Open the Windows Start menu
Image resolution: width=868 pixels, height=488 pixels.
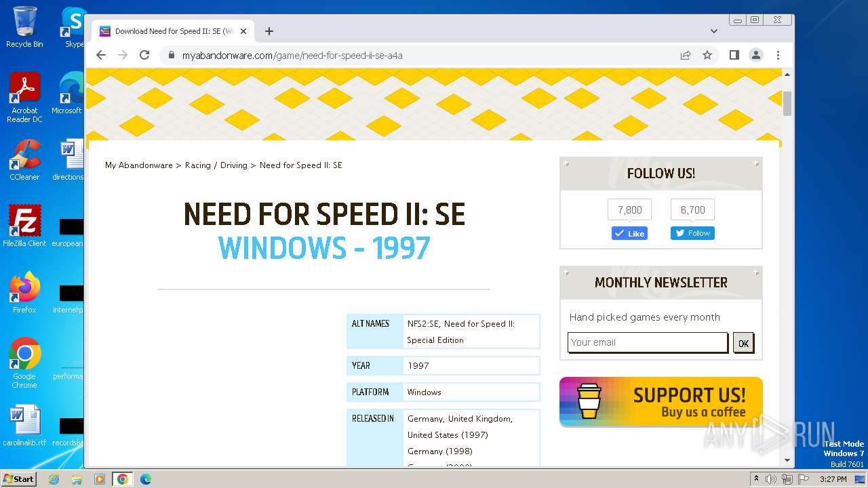pos(18,479)
